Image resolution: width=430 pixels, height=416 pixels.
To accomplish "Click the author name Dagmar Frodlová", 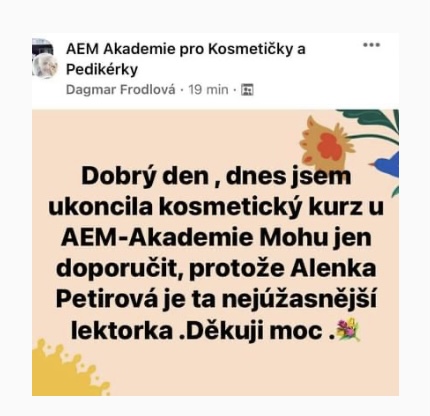I will coord(120,90).
